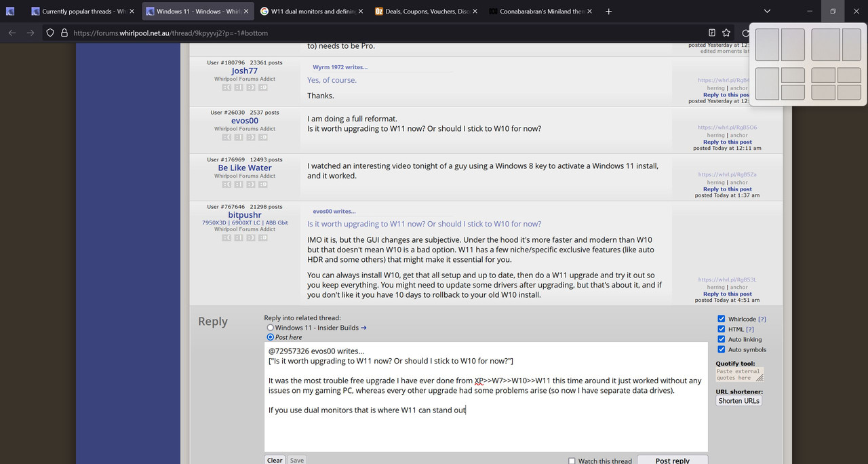The height and width of the screenshot is (464, 868).
Task: Snap window to narrow right third zone
Action: point(852,45)
